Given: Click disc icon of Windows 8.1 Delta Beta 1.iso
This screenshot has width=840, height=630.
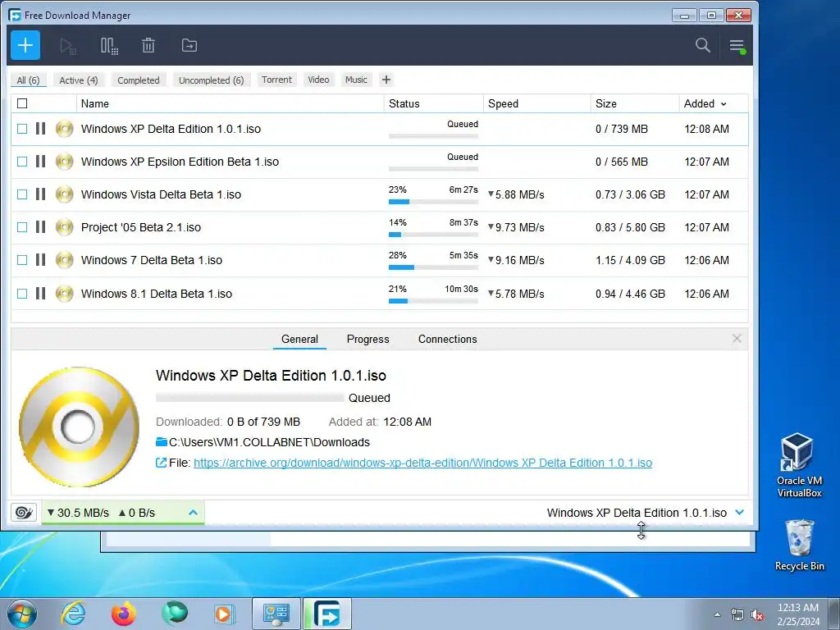Looking at the screenshot, I should [x=64, y=293].
